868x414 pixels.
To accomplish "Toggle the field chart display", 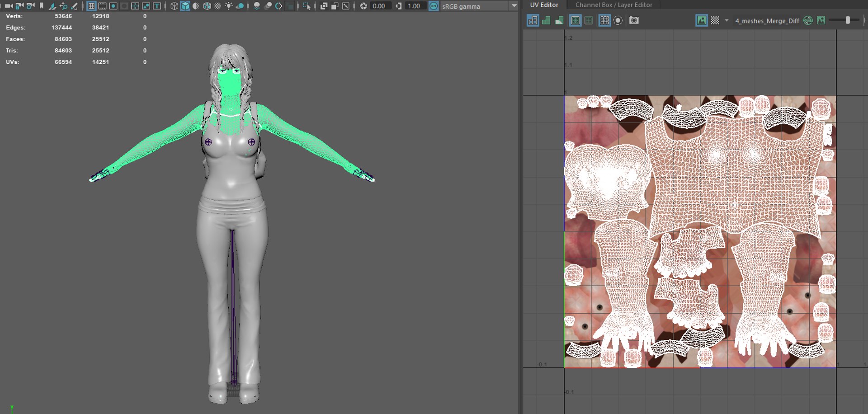I will pyautogui.click(x=135, y=6).
